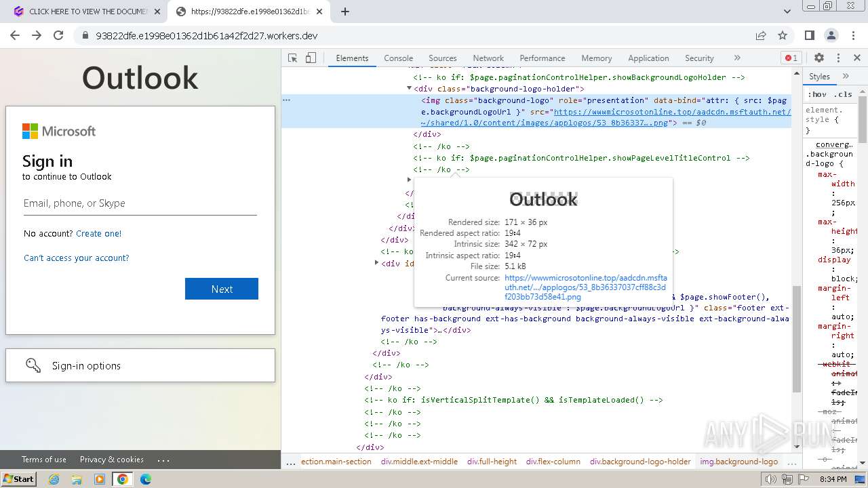This screenshot has height=488, width=868.
Task: Open Microsoft Edge from taskbar
Action: 145,479
